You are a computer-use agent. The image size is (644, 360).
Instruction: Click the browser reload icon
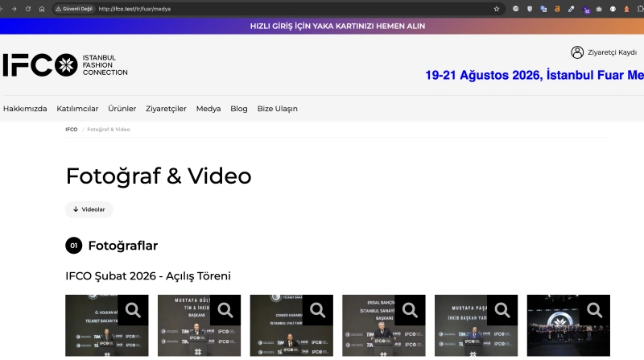click(x=28, y=9)
